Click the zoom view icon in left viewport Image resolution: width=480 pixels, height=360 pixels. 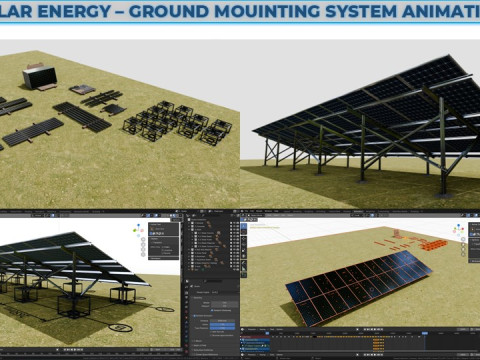(x=143, y=239)
